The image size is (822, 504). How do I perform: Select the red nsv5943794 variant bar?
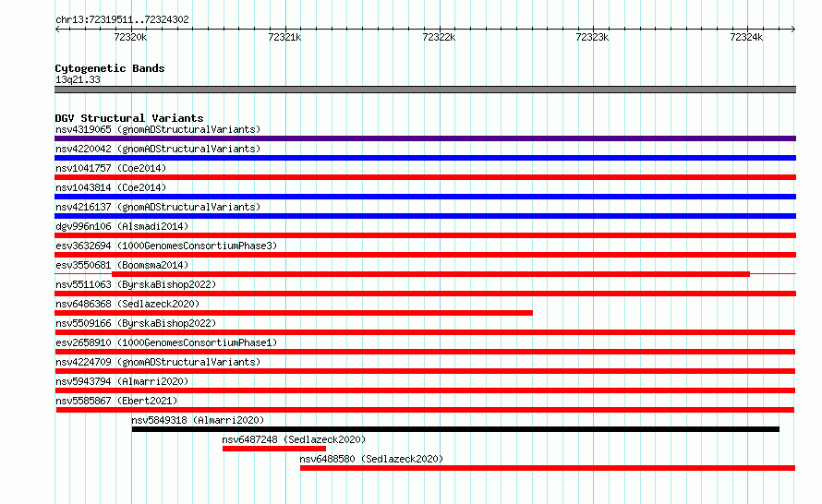point(425,390)
